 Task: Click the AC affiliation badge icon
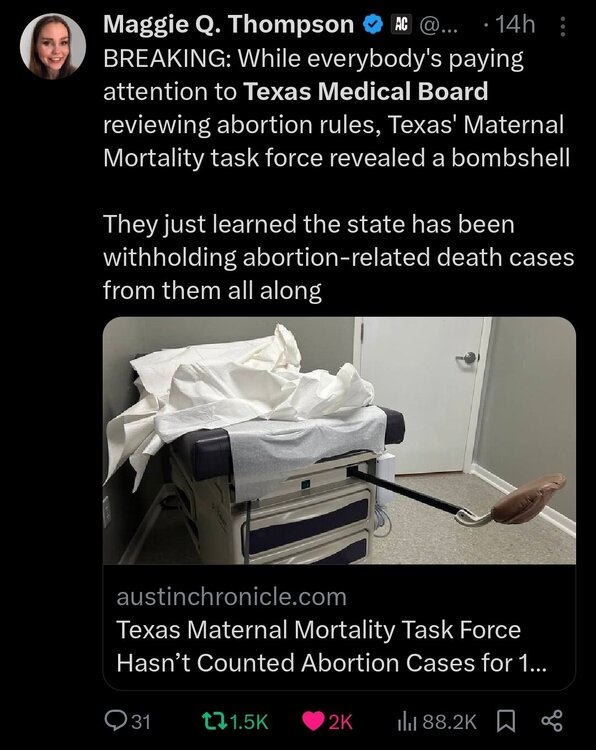(x=401, y=24)
